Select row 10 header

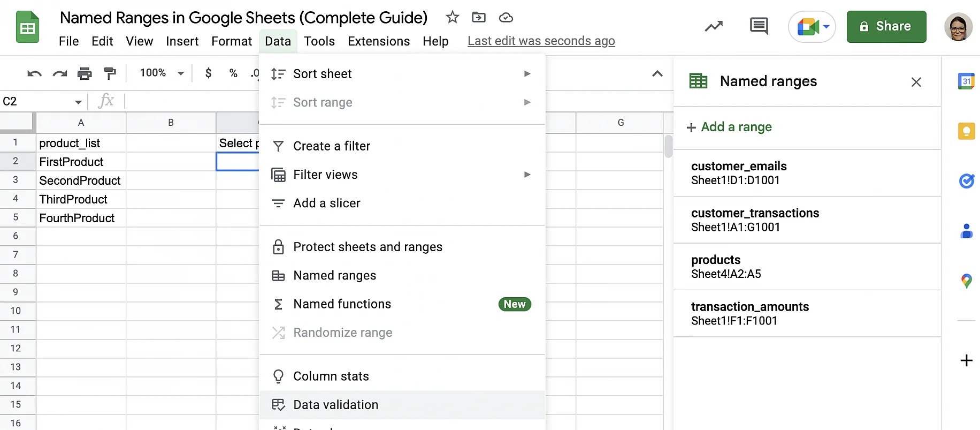[x=18, y=311]
